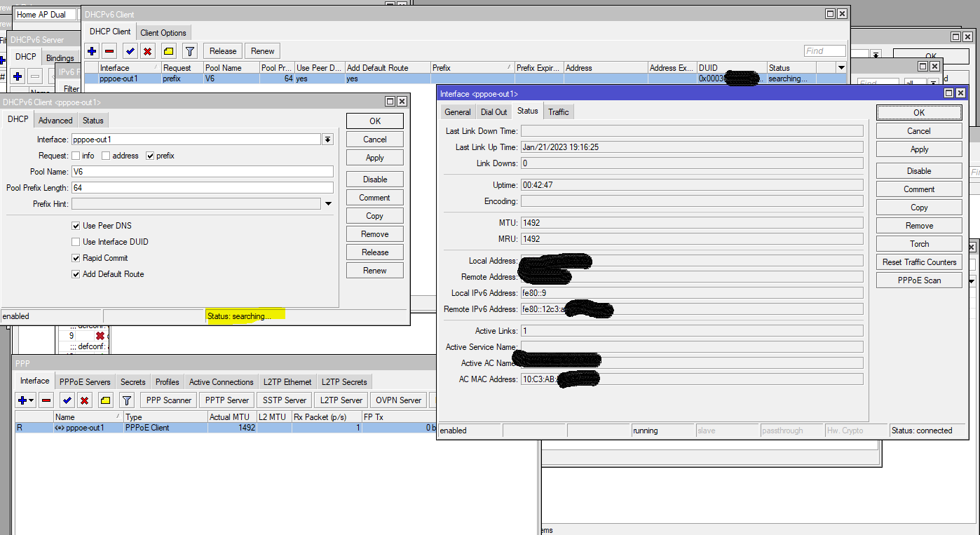Click the yellow comment icon in PPP toolbar

click(x=105, y=400)
